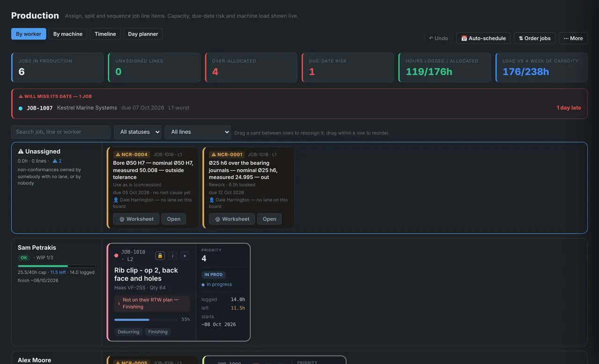Click the Order jobs button
Image resolution: width=599 pixels, height=364 pixels.
[x=534, y=38]
